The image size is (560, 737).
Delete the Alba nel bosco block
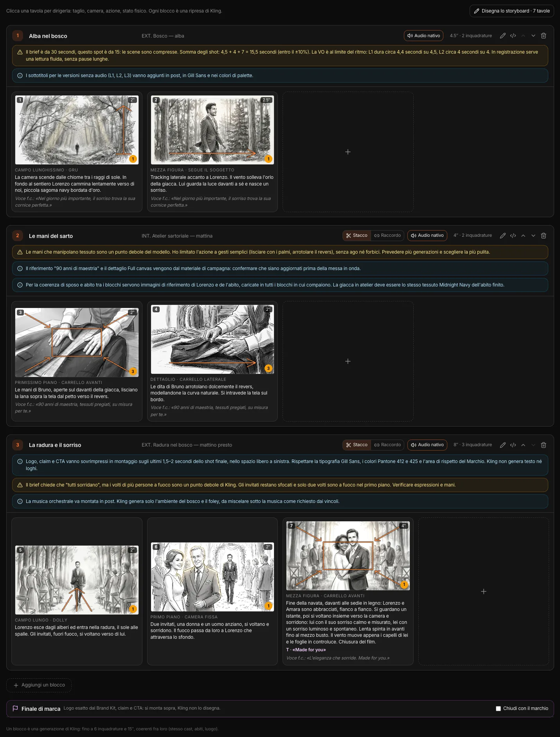[x=544, y=36]
